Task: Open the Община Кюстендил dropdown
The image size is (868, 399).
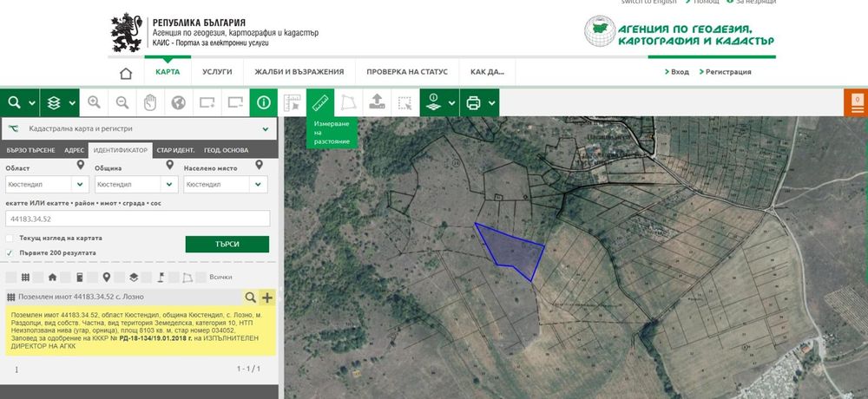Action: (136, 184)
